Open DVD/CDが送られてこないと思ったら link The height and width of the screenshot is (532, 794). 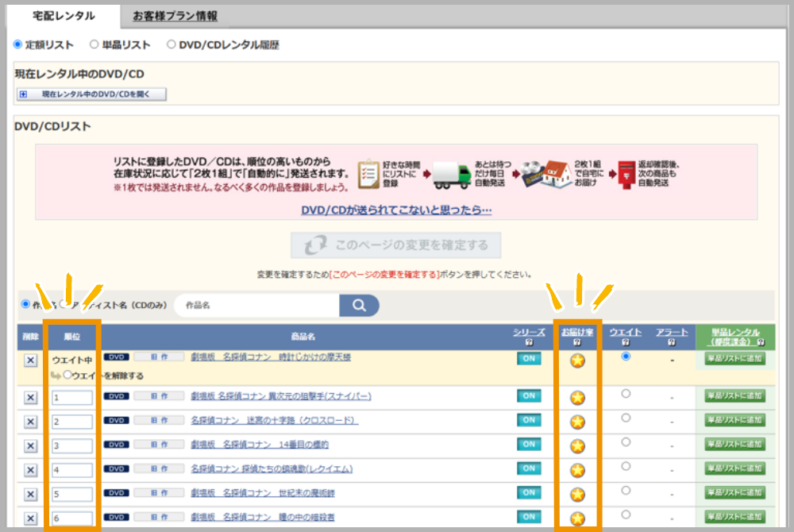tap(396, 210)
